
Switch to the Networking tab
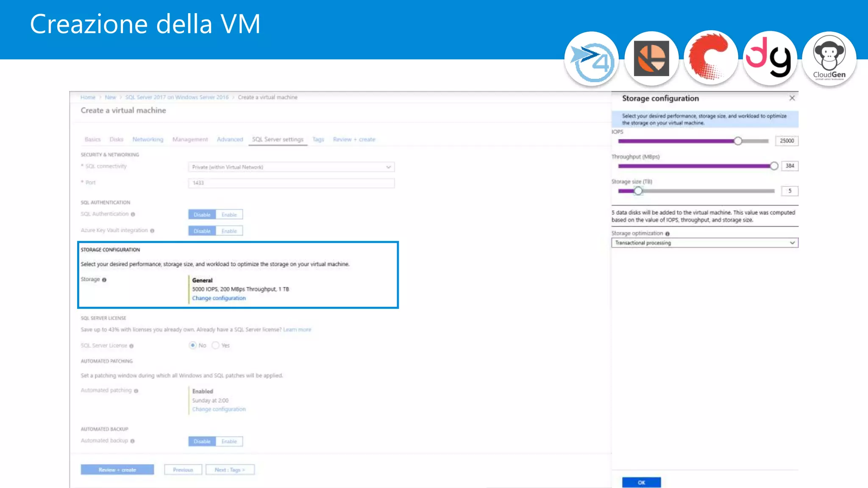147,139
